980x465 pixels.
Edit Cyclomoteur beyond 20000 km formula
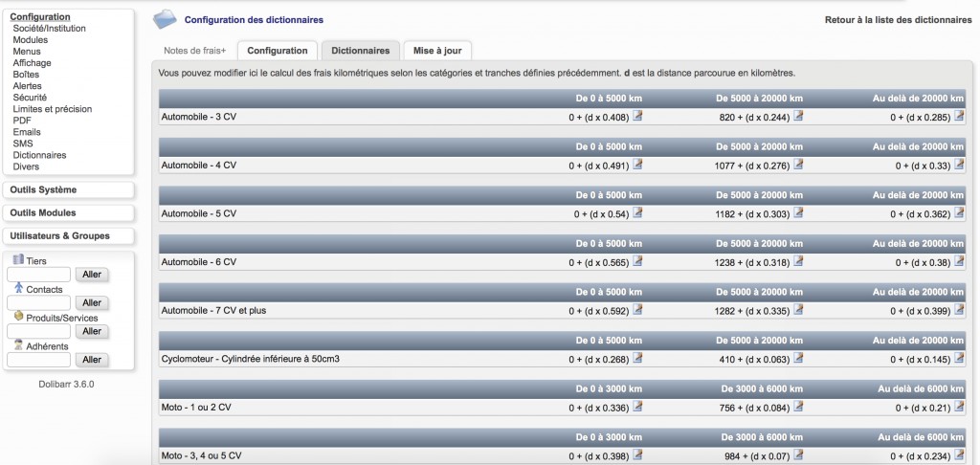(959, 358)
